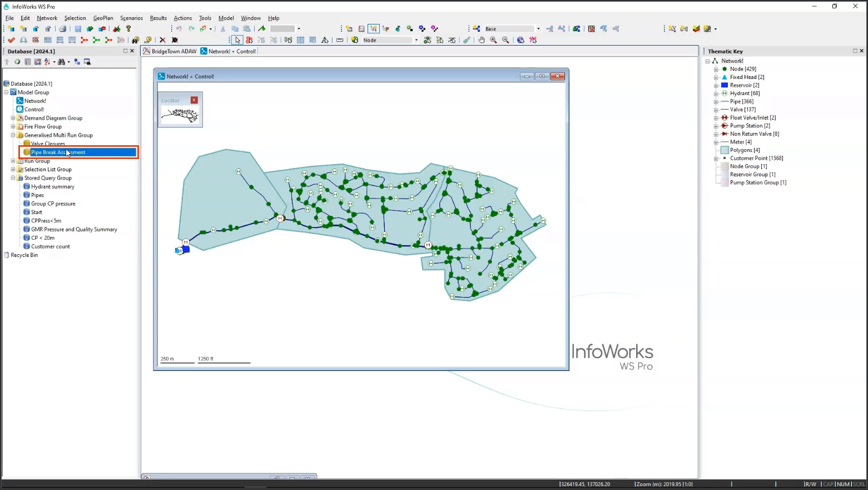The height and width of the screenshot is (490, 868).
Task: Open the GeoPlan menu
Action: pos(103,18)
